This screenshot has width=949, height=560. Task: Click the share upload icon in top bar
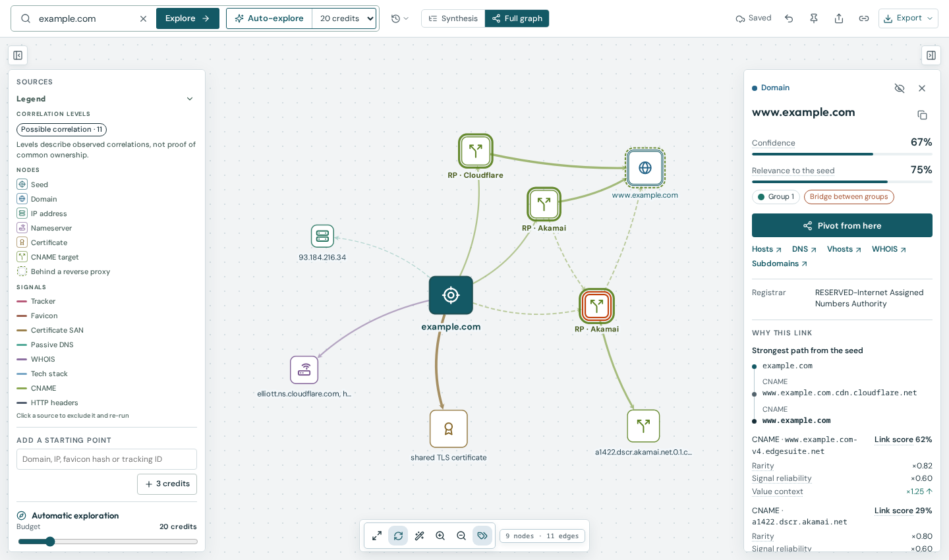839,18
